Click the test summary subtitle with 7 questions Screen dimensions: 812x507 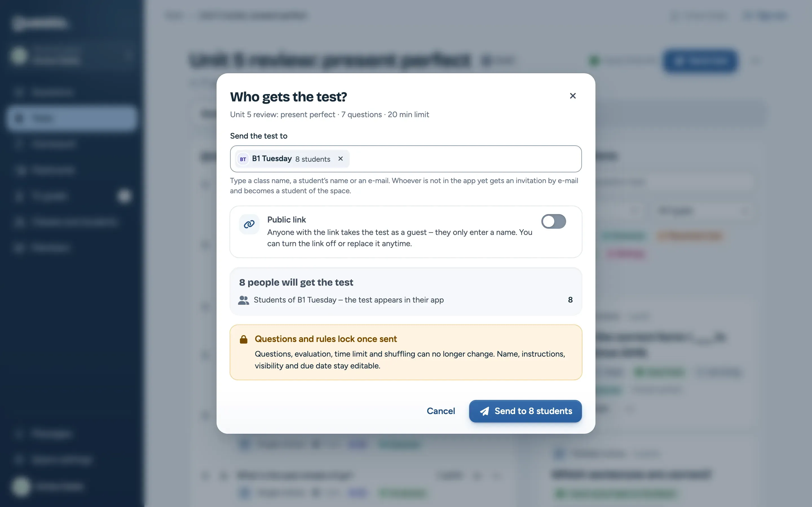329,115
